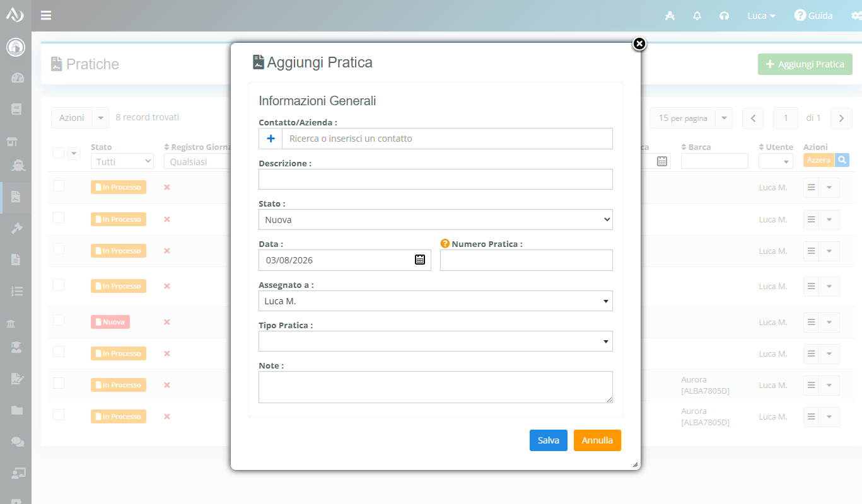Go to the previous page with left chevron
Image resolution: width=862 pixels, height=504 pixels.
(x=753, y=118)
